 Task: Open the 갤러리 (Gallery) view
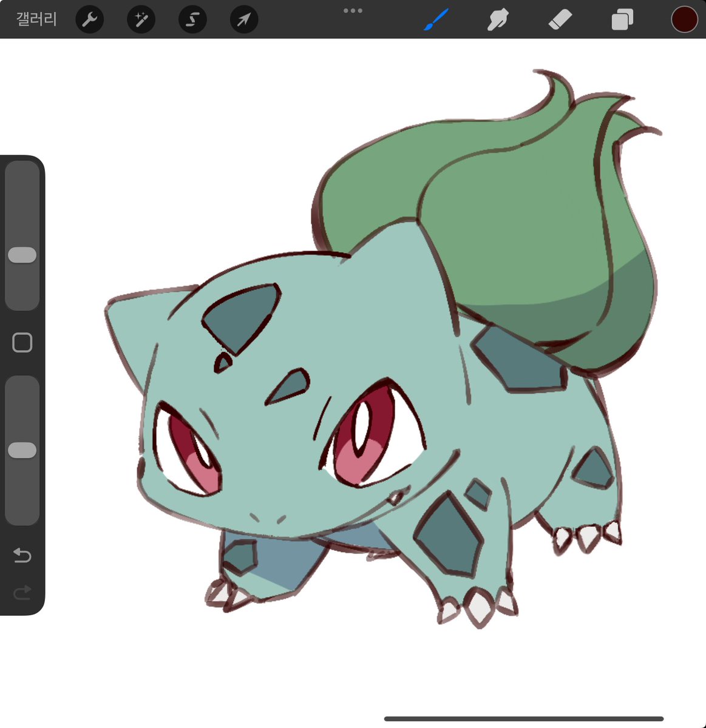(x=36, y=19)
